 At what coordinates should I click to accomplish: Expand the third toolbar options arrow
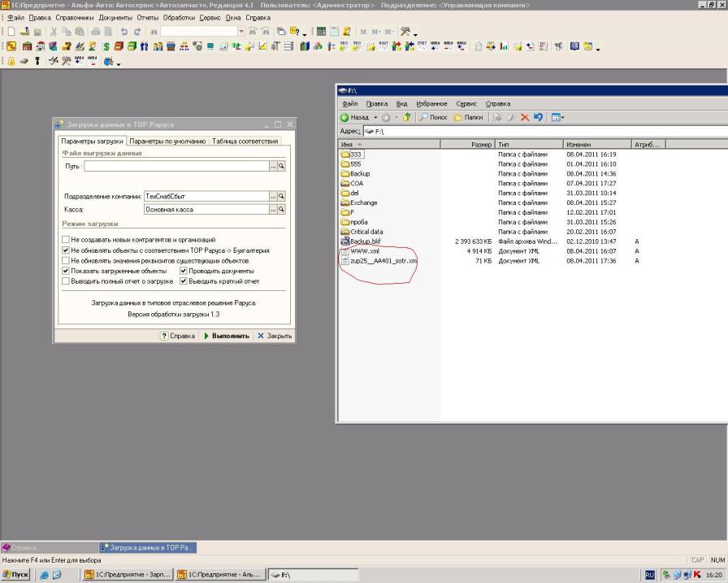[x=119, y=64]
